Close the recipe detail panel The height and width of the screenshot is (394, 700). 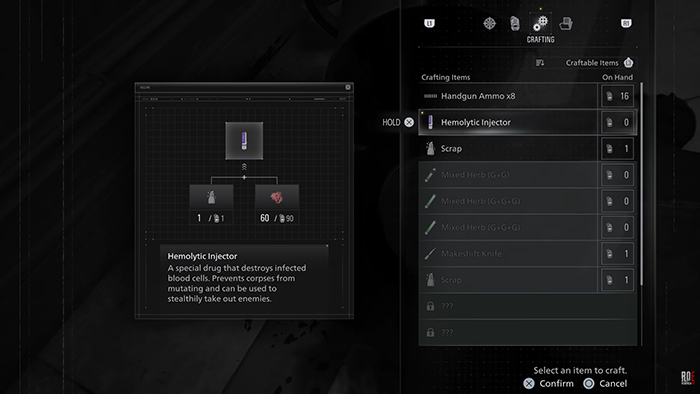click(x=348, y=87)
